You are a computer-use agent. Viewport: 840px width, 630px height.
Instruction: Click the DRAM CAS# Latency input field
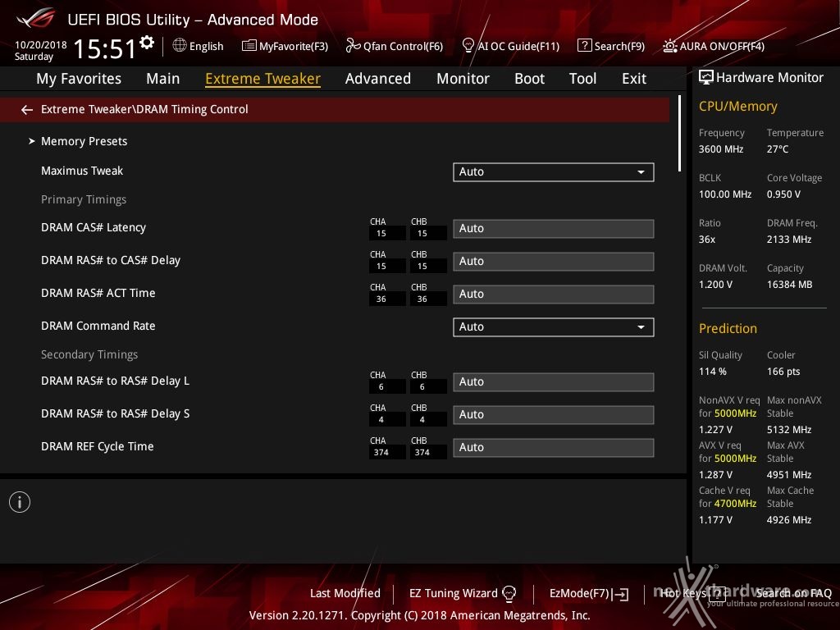click(x=554, y=228)
